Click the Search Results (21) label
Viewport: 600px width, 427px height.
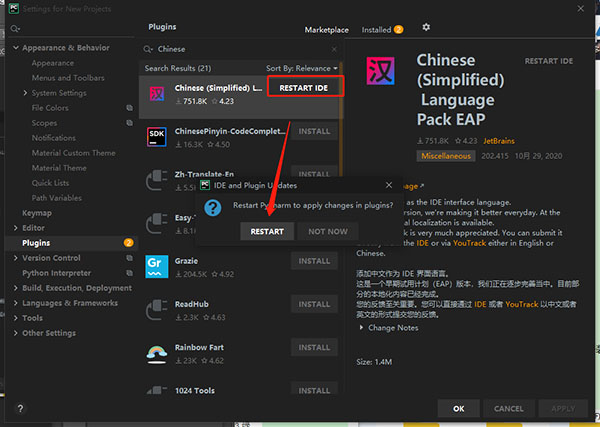(x=178, y=68)
